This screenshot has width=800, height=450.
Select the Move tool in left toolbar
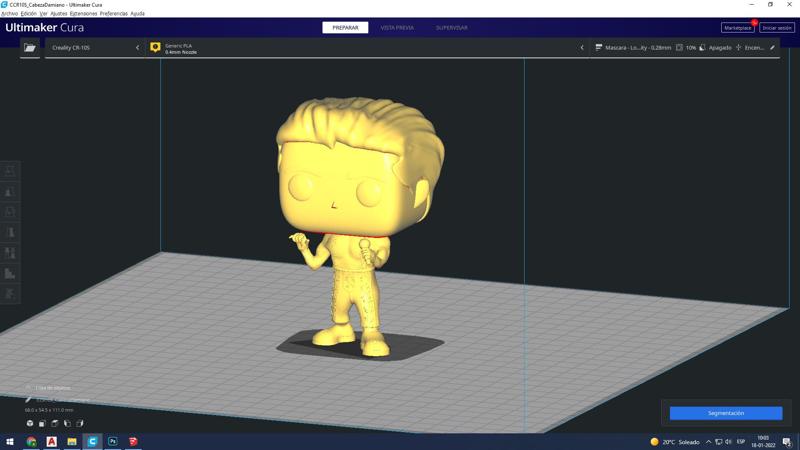pos(10,170)
